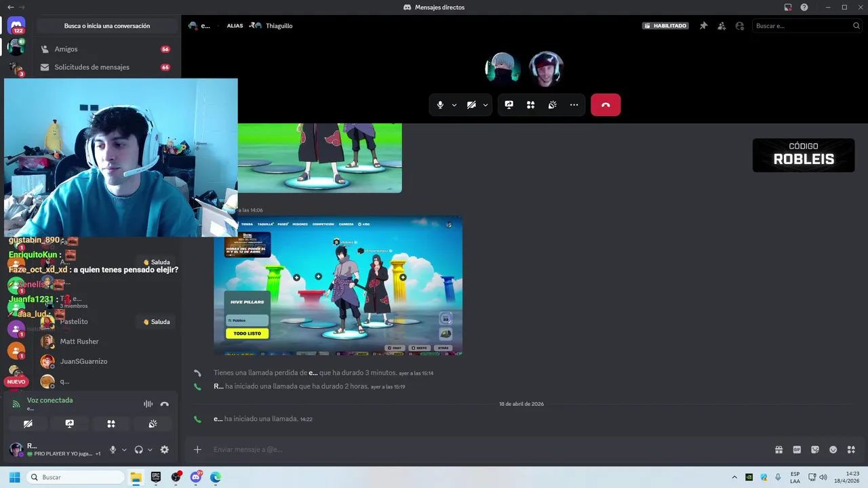Image resolution: width=868 pixels, height=488 pixels.
Task: Open pinned messages
Action: click(703, 26)
